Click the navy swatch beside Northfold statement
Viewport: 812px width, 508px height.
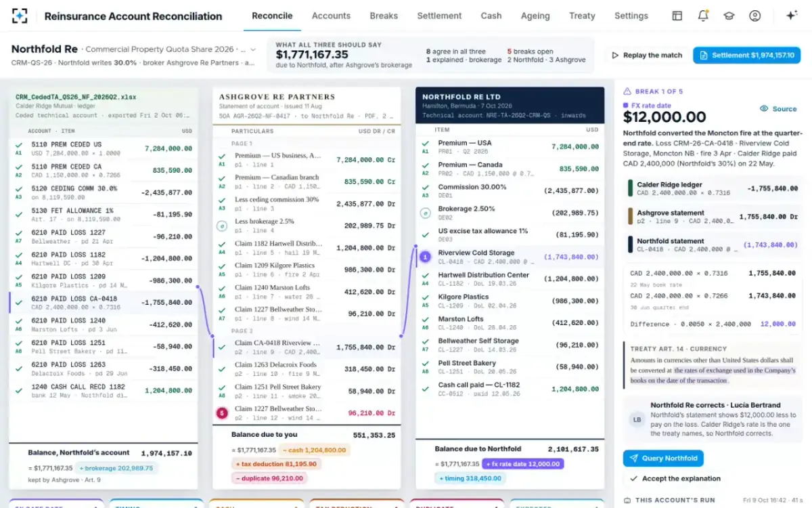(630, 245)
